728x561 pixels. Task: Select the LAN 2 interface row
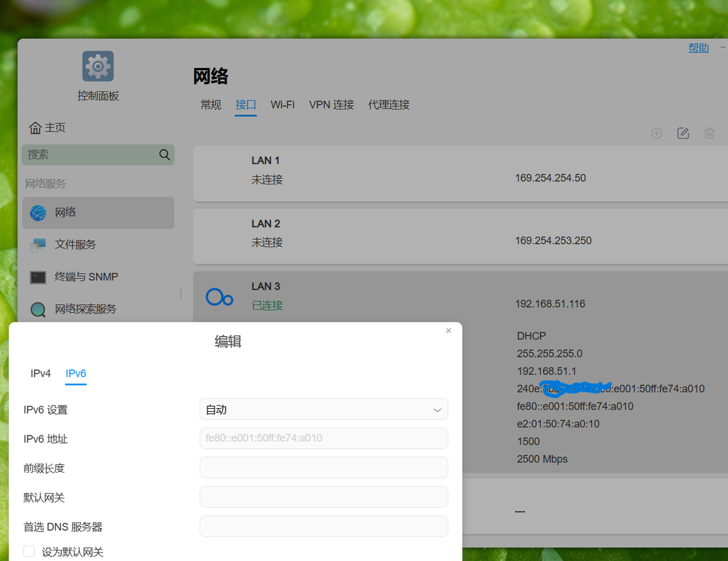coord(460,236)
